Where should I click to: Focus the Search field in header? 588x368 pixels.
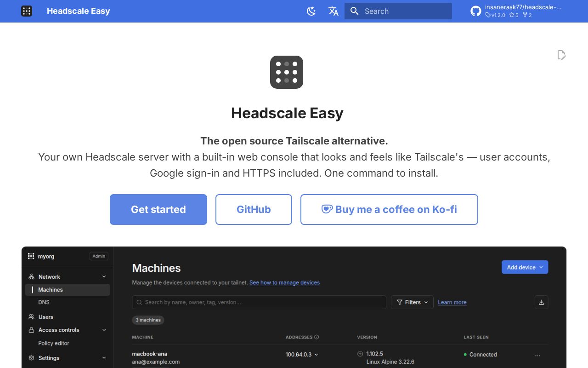click(x=398, y=11)
